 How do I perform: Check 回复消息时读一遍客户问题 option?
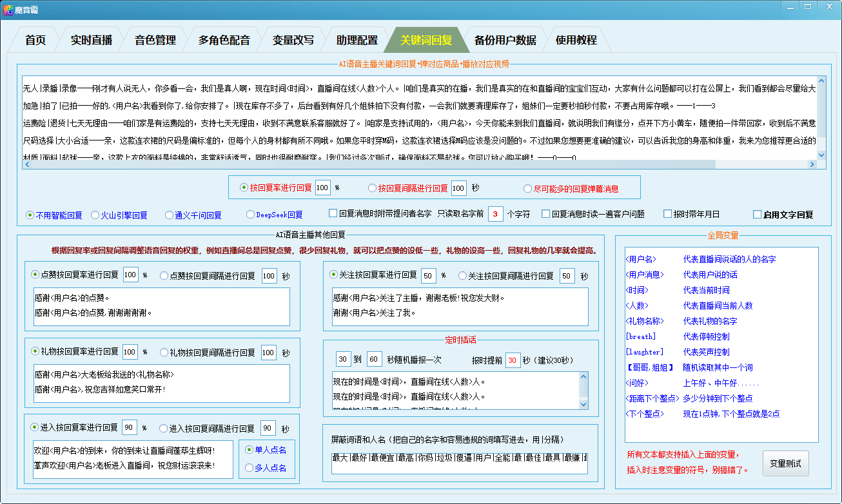[545, 214]
